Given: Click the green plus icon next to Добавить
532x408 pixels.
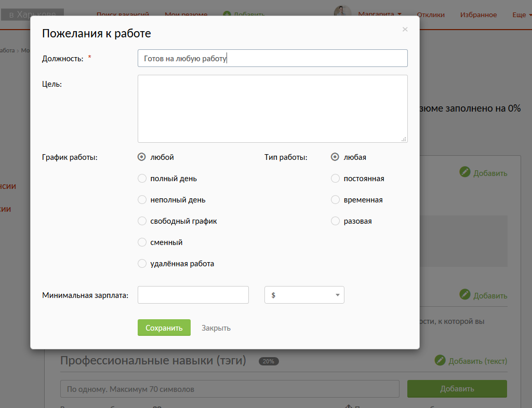Looking at the screenshot, I should point(227,15).
